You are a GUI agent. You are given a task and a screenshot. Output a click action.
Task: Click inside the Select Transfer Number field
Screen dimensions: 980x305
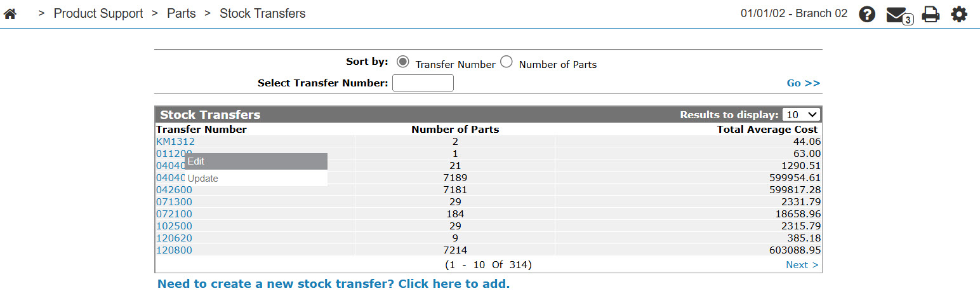point(423,83)
